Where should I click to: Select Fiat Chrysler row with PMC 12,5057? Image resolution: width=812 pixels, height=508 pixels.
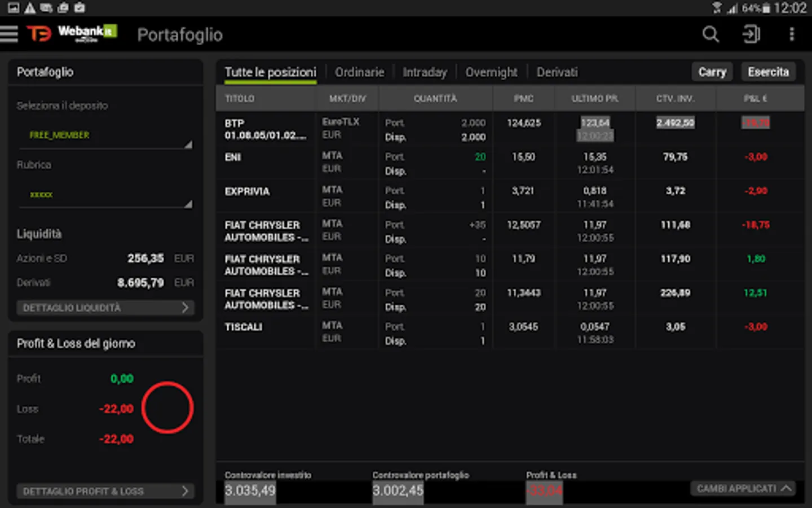510,231
